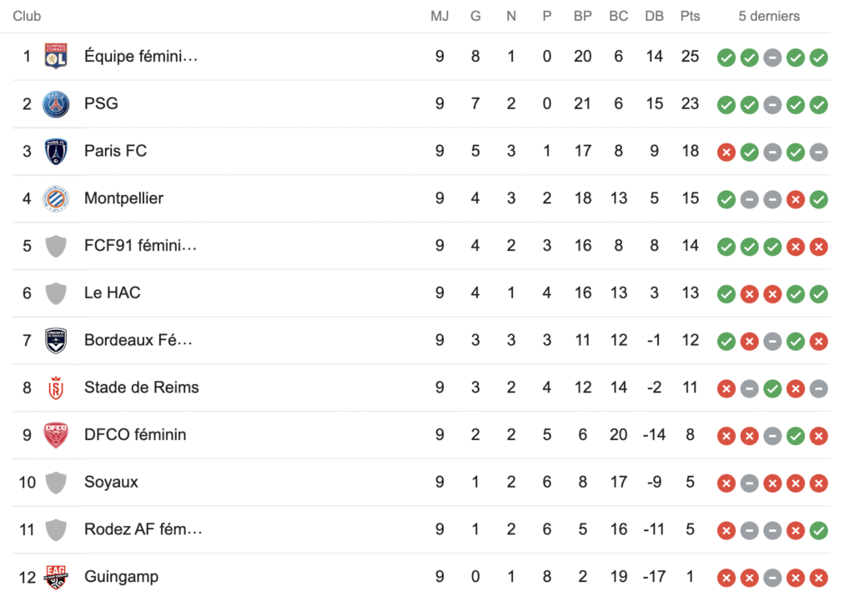
Task: Click the DFCO féminin red crest
Action: coord(56,435)
